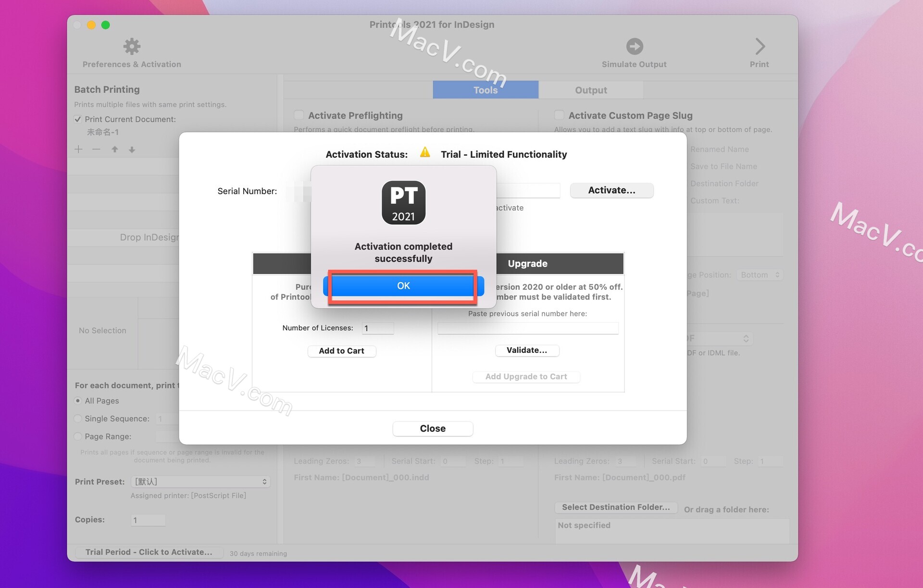Click OK in the activation alert
The image size is (923, 588).
(403, 286)
